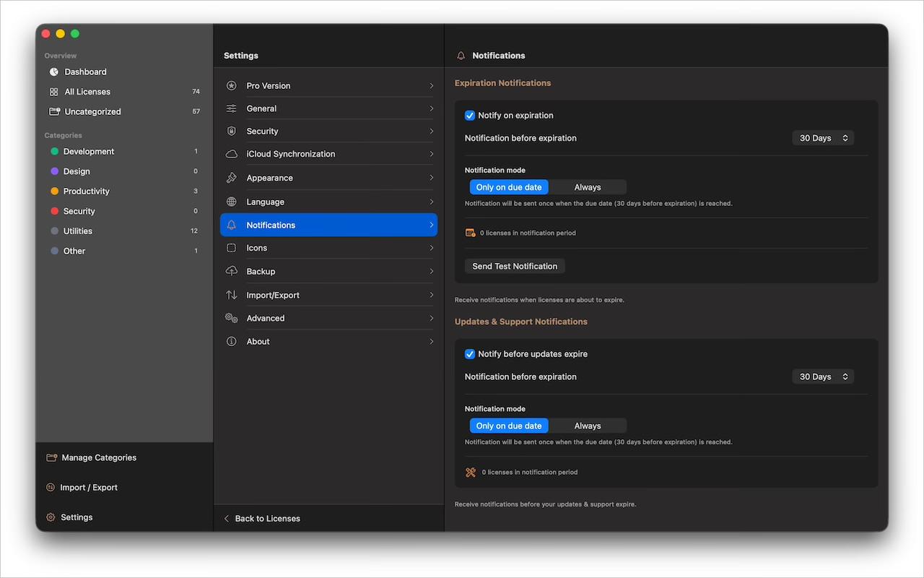Click the chevron on the iCloud Synchronization row
Screen dimensions: 924x578
(x=432, y=154)
